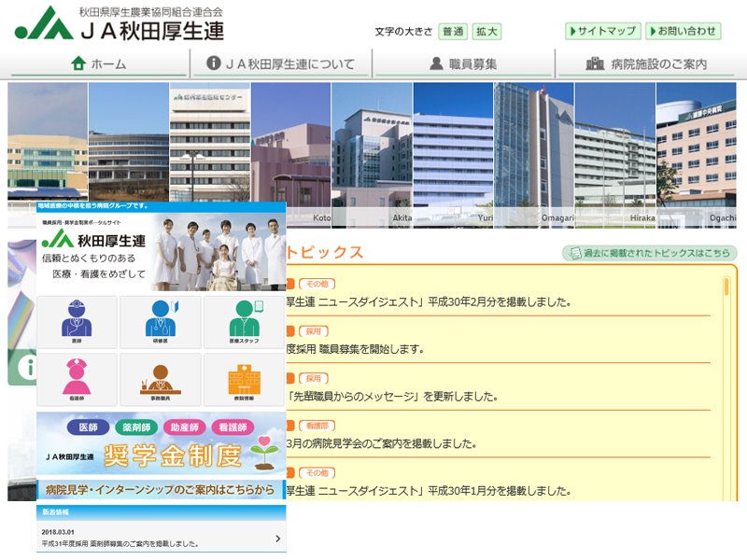Click the person icon beside 職員募集
Viewport: 747px width, 560px height.
436,63
